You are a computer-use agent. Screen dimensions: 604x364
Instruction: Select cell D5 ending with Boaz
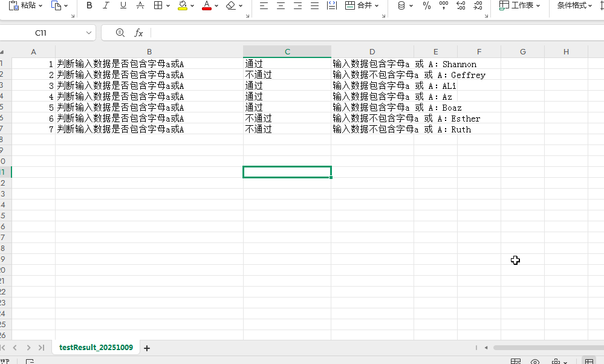click(372, 108)
